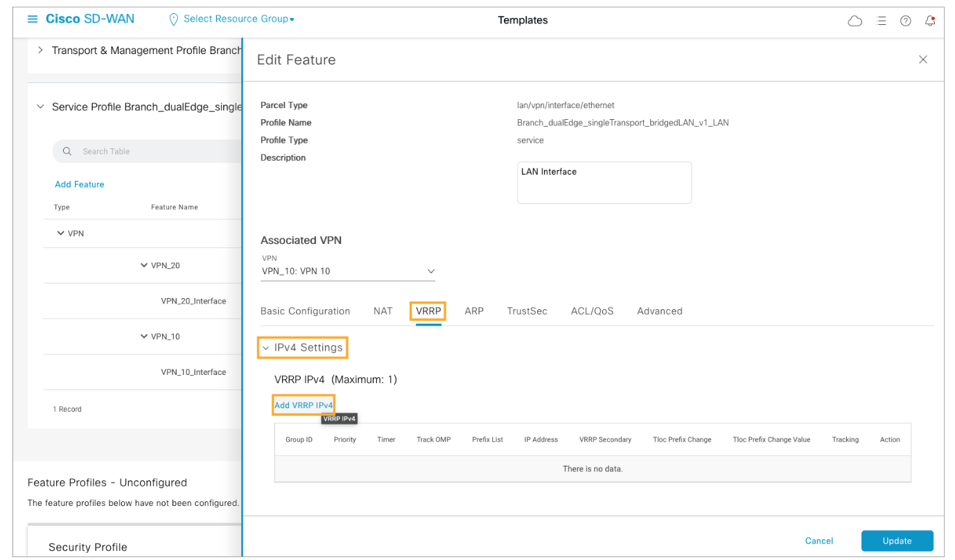Select VPN_10_Interface in the feature list

(x=193, y=372)
